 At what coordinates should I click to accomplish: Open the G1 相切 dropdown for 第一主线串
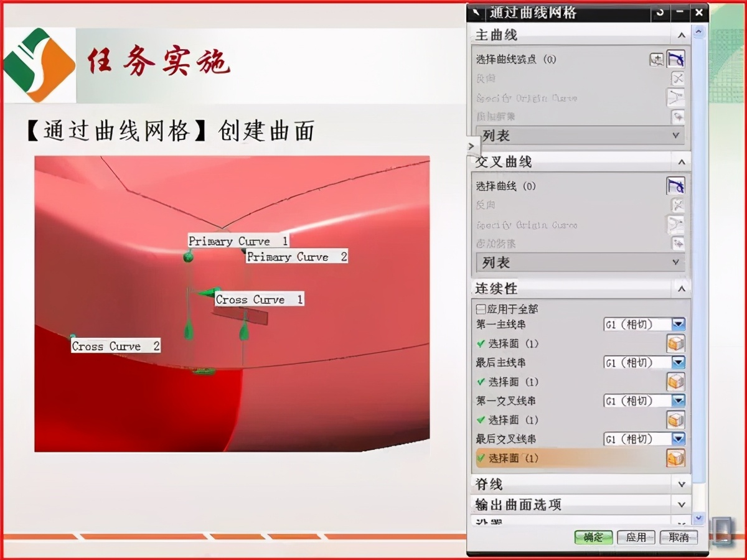[x=679, y=324]
